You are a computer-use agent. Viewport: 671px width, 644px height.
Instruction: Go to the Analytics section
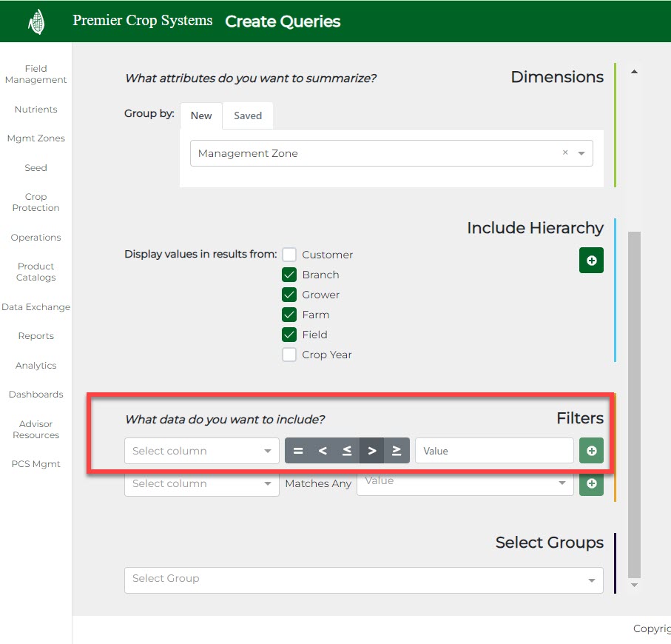click(x=36, y=366)
